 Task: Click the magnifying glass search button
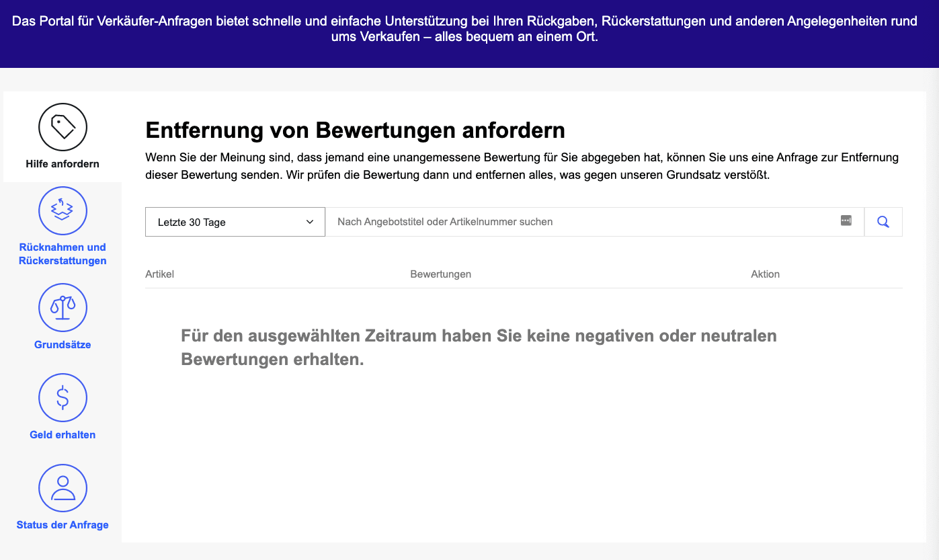tap(883, 222)
